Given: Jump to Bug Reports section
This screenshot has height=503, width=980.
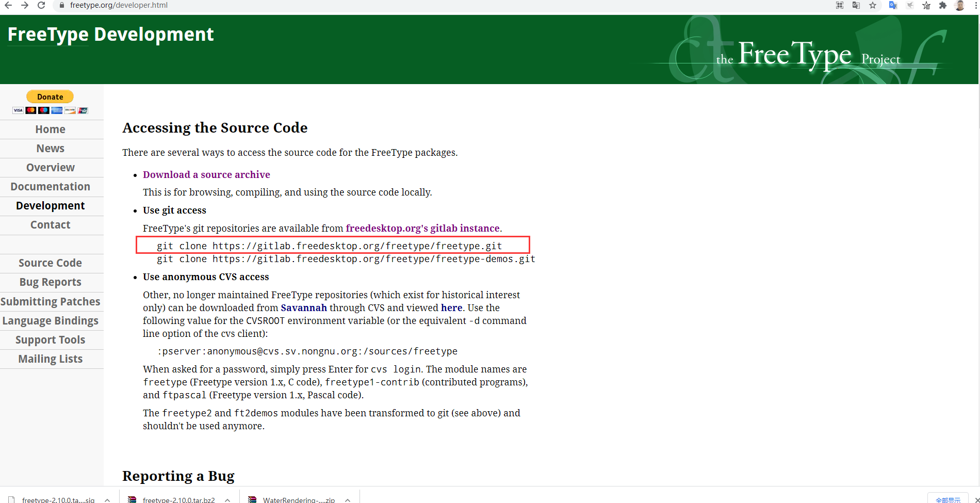Looking at the screenshot, I should tap(51, 282).
